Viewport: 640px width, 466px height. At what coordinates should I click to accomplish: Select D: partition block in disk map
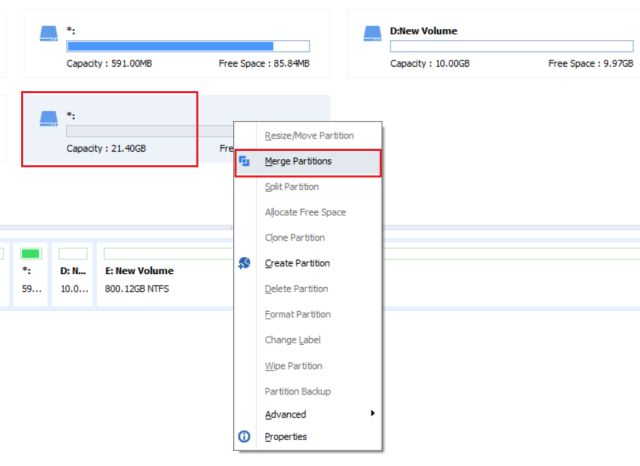coord(72,272)
